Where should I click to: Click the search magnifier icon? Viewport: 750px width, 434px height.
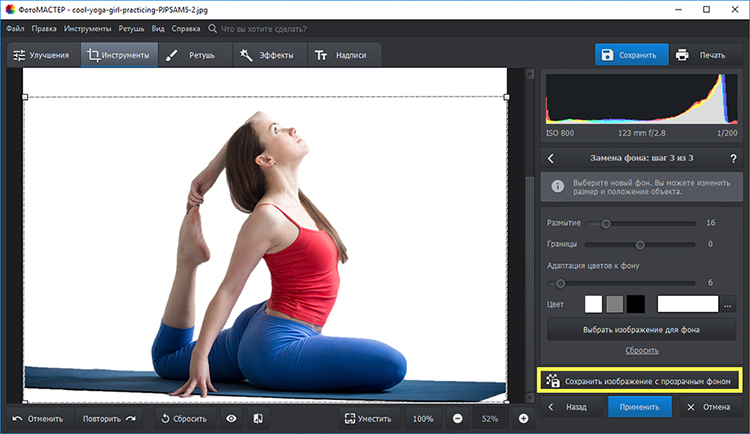click(211, 29)
